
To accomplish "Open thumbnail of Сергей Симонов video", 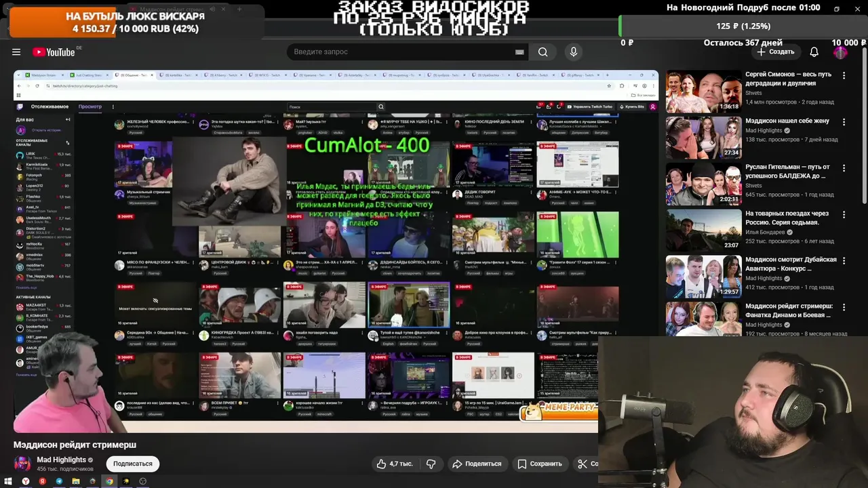I will tap(703, 91).
